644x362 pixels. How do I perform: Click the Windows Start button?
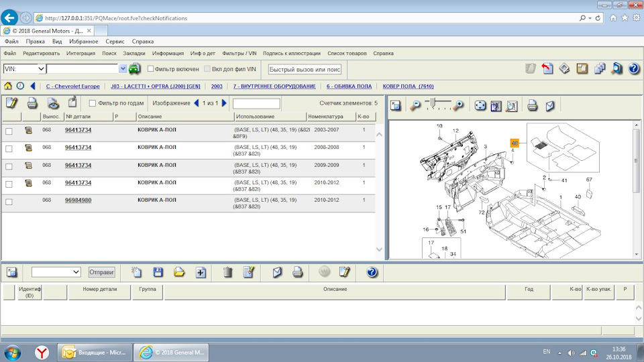[12, 353]
